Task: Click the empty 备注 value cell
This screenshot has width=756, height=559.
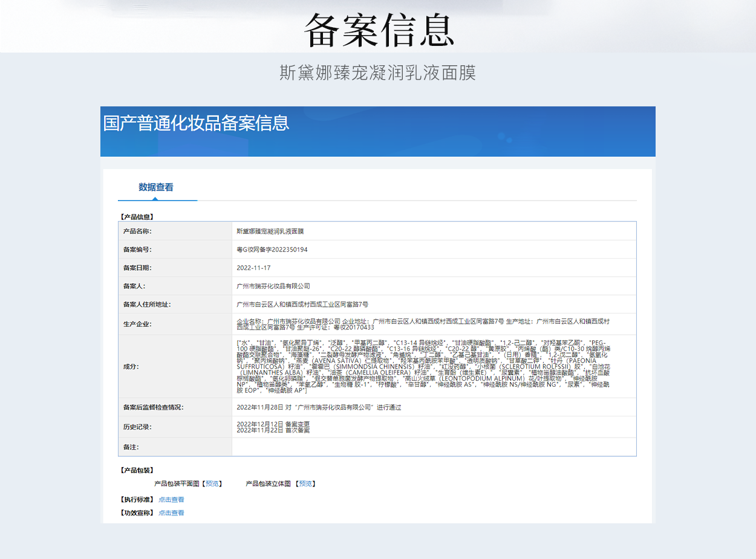Action: 433,447
